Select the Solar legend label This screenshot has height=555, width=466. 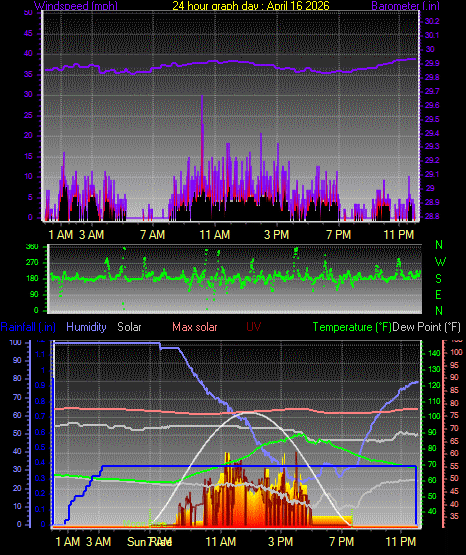pyautogui.click(x=129, y=327)
